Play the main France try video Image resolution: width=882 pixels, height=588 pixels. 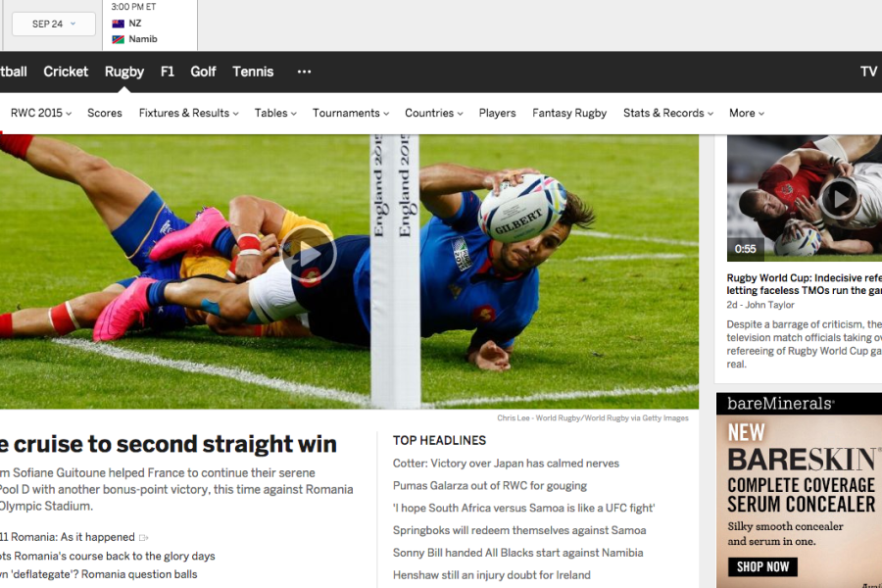309,256
